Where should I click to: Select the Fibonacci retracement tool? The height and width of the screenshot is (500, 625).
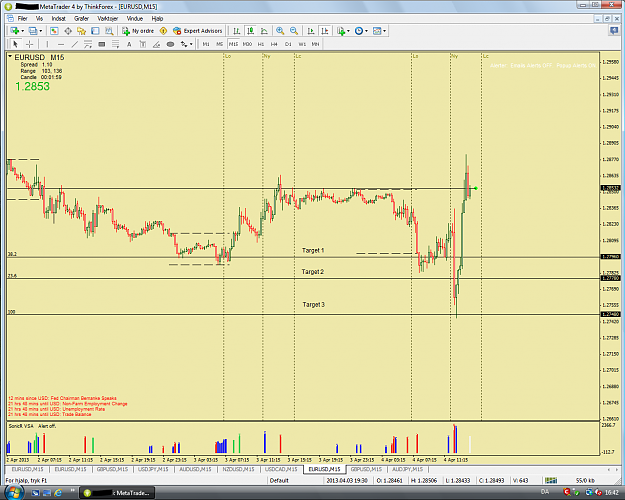coord(116,44)
